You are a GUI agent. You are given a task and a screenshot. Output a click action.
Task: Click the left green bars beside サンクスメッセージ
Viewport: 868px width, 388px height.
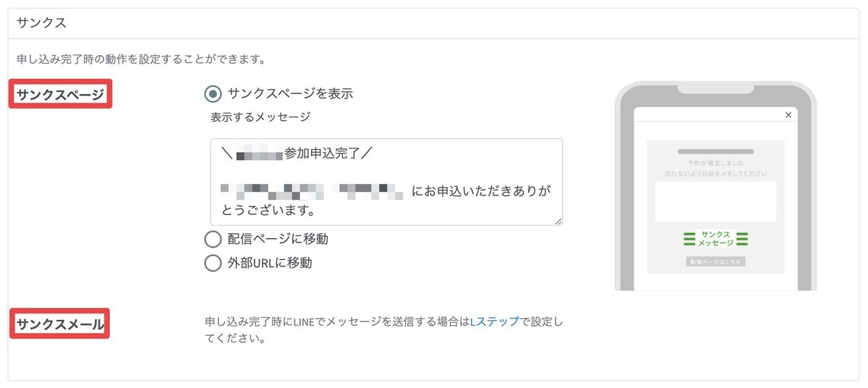(x=689, y=239)
